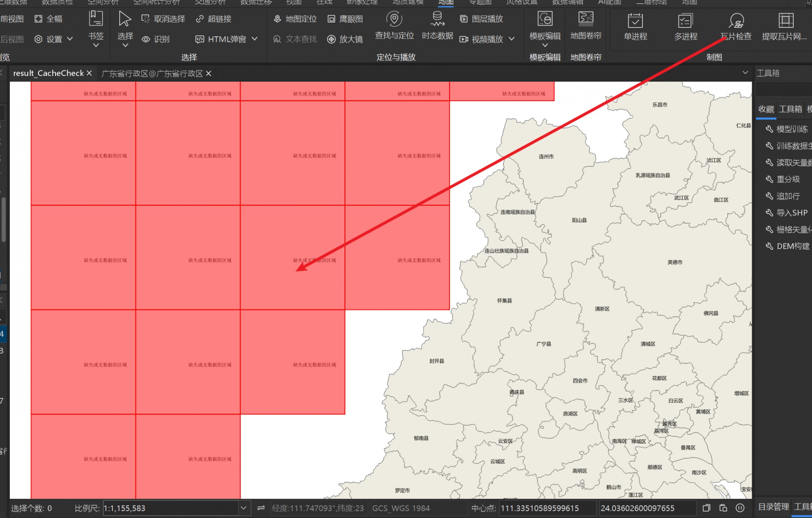Click the 封开县 label on the map
Viewport: 812px width, 518px height.
tap(437, 361)
